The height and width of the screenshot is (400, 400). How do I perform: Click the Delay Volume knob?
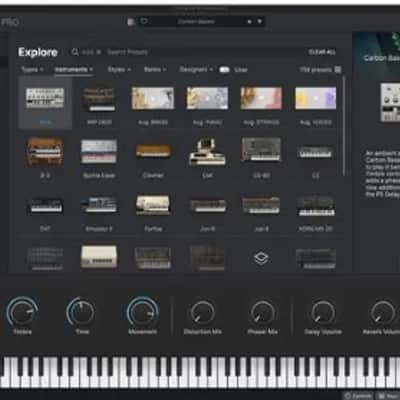tap(323, 313)
